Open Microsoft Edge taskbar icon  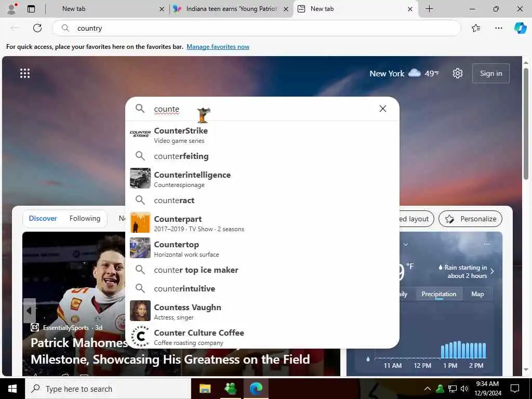pyautogui.click(x=256, y=389)
